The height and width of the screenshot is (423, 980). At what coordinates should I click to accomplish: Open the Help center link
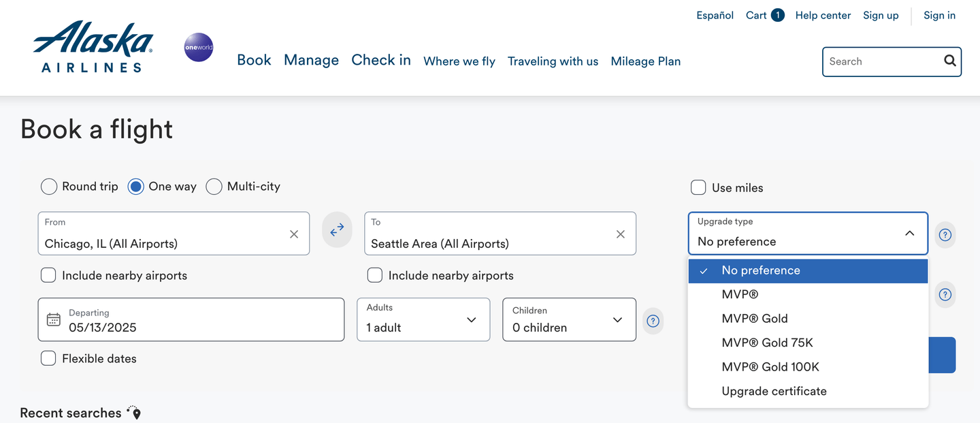[x=823, y=16]
